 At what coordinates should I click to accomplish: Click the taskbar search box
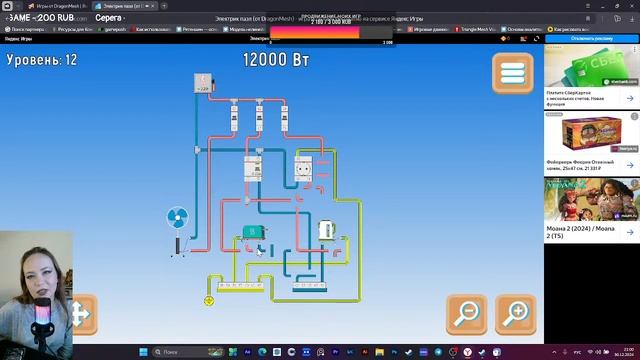pyautogui.click(x=188, y=352)
